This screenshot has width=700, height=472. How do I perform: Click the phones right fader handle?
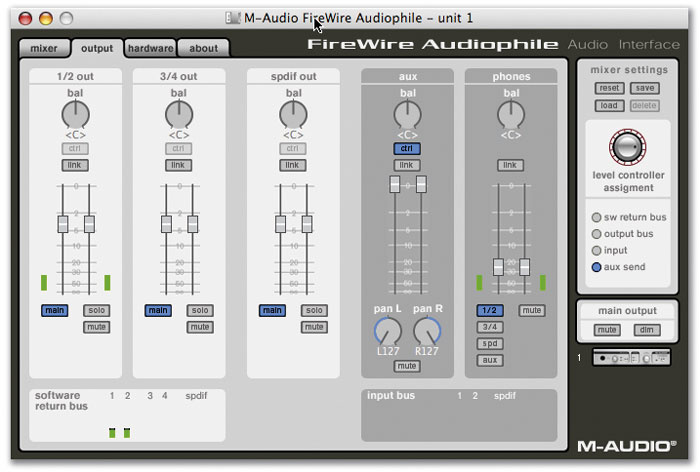pos(525,267)
